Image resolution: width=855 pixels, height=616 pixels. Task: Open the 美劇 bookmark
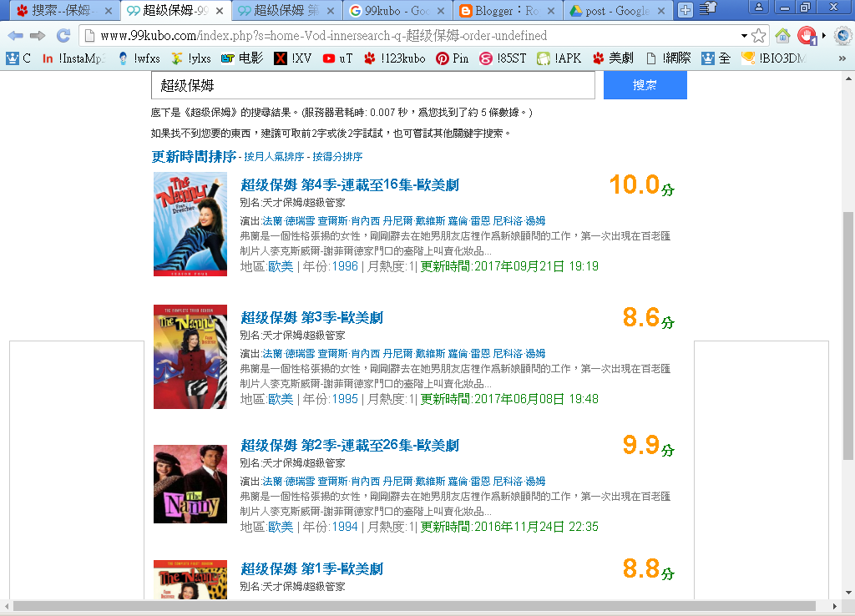click(614, 58)
